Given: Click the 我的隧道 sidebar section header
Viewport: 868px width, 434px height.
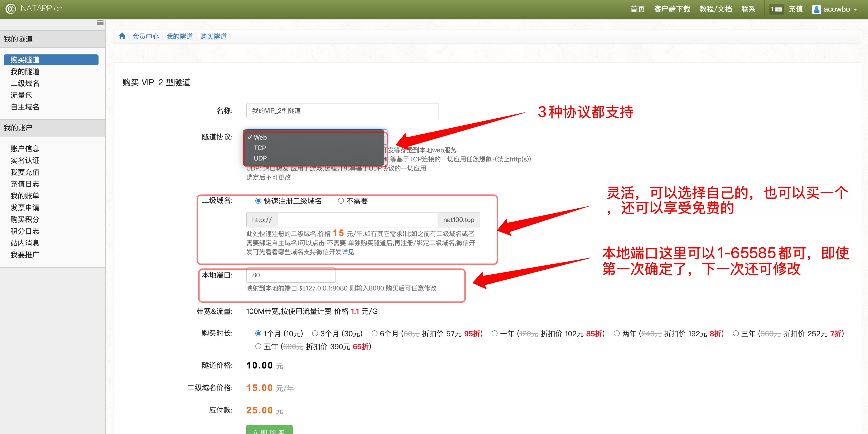Looking at the screenshot, I should click(53, 39).
